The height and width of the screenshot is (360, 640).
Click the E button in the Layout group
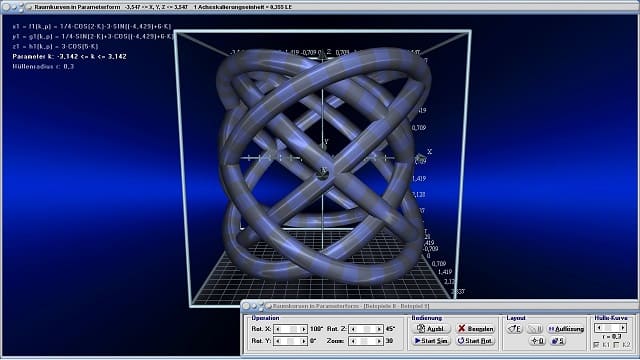point(514,329)
